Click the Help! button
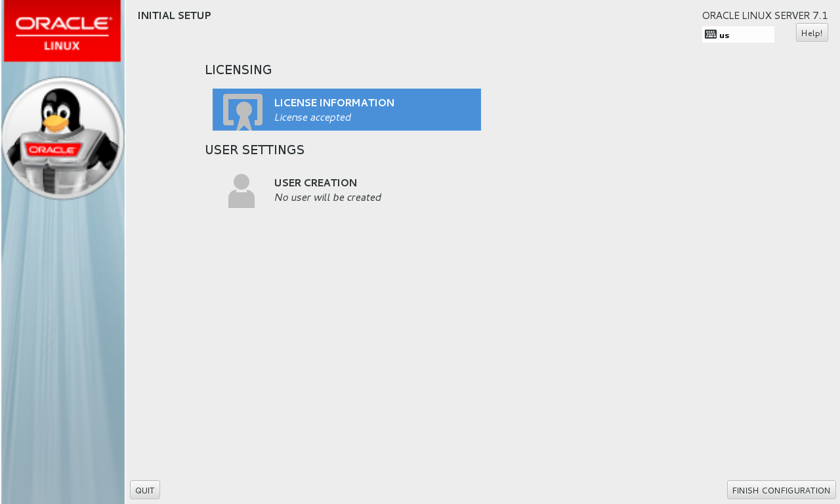 pos(812,33)
